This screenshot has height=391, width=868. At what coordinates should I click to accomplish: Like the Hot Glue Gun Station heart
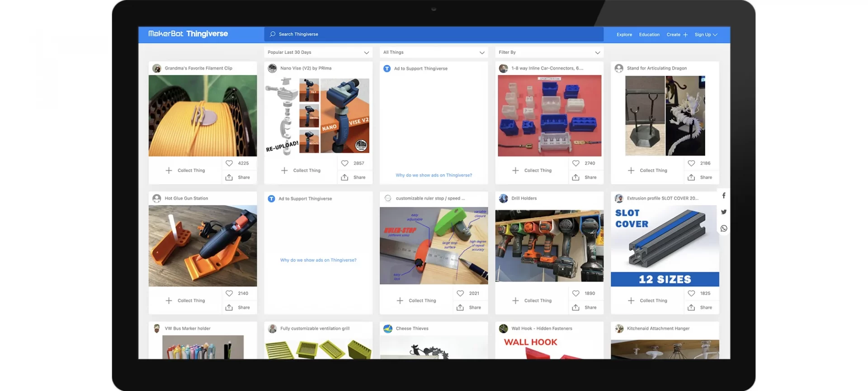(229, 294)
